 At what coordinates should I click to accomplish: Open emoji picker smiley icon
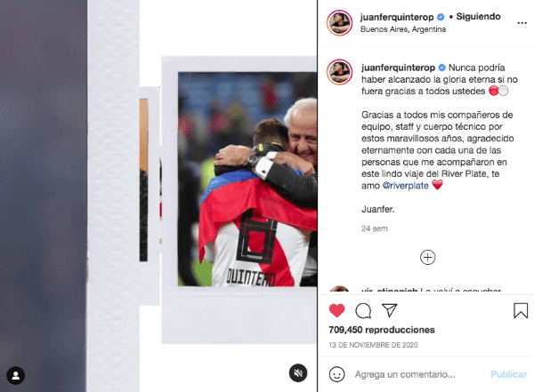[x=336, y=374]
